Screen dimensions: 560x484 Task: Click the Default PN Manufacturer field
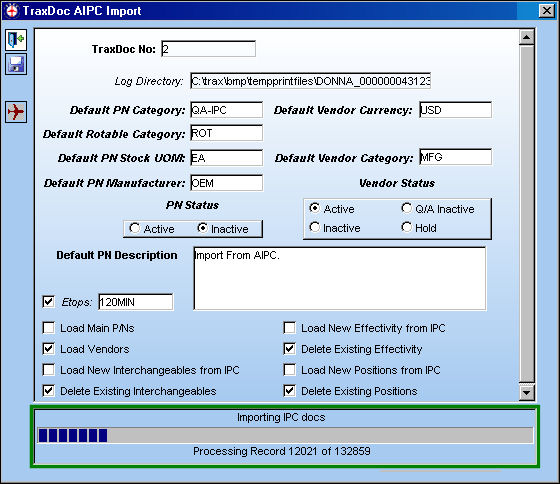click(x=226, y=183)
